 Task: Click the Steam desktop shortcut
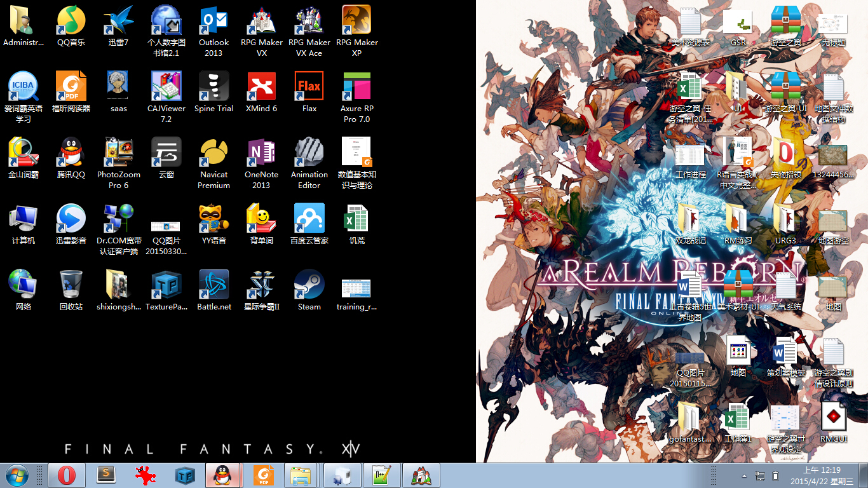tap(309, 291)
